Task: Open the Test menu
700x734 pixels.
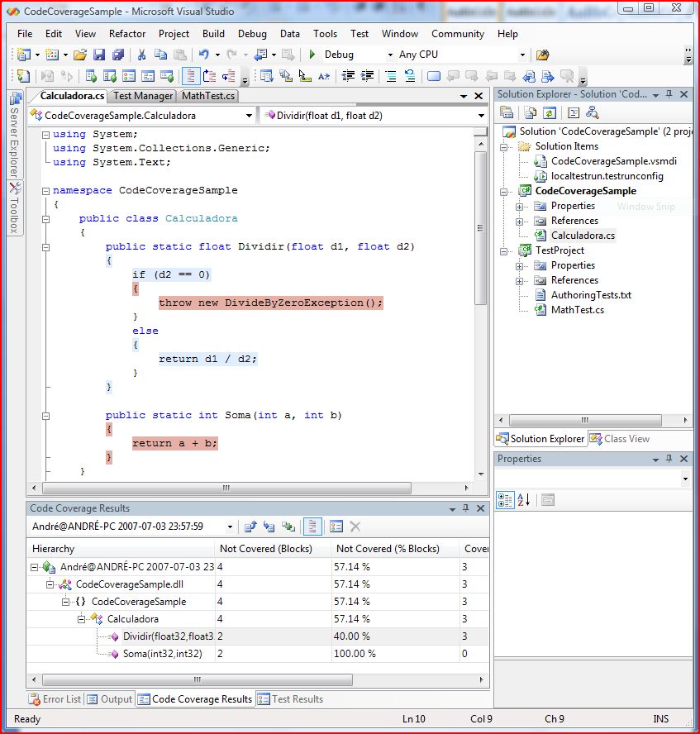Action: (360, 34)
